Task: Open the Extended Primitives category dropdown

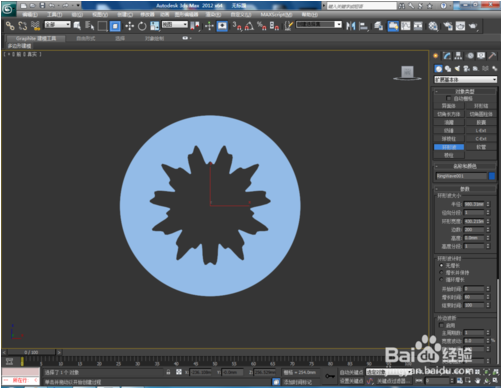Action: 465,80
